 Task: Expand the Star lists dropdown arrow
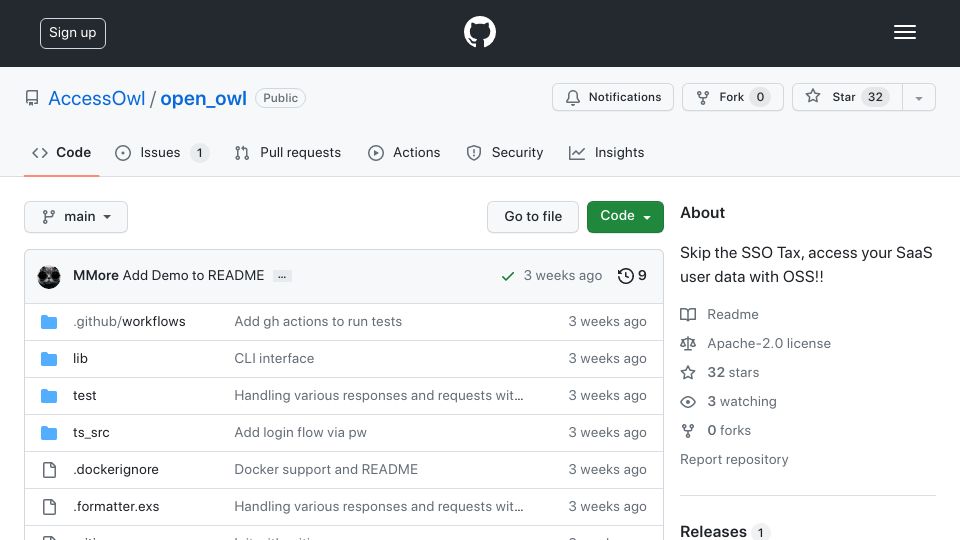[x=918, y=98]
